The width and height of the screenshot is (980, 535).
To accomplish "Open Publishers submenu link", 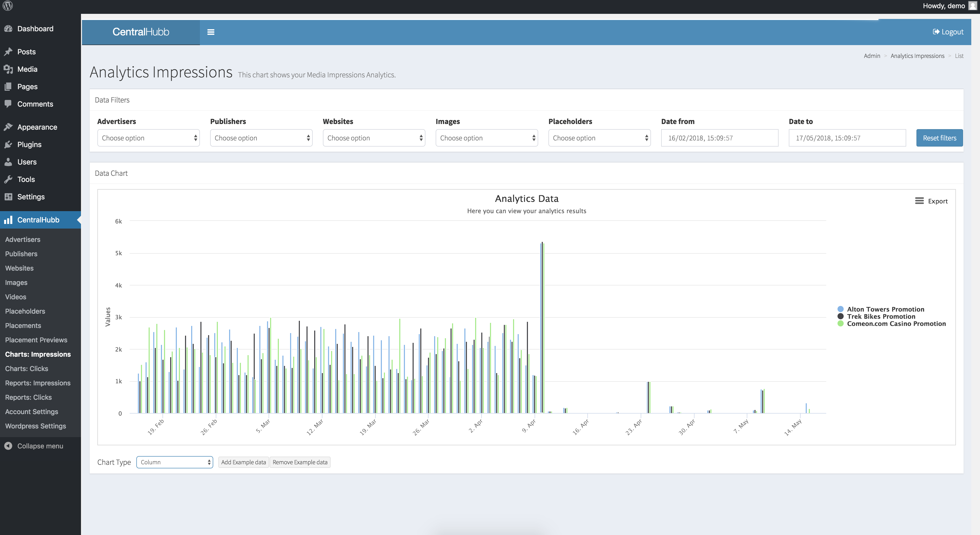I will pos(21,254).
